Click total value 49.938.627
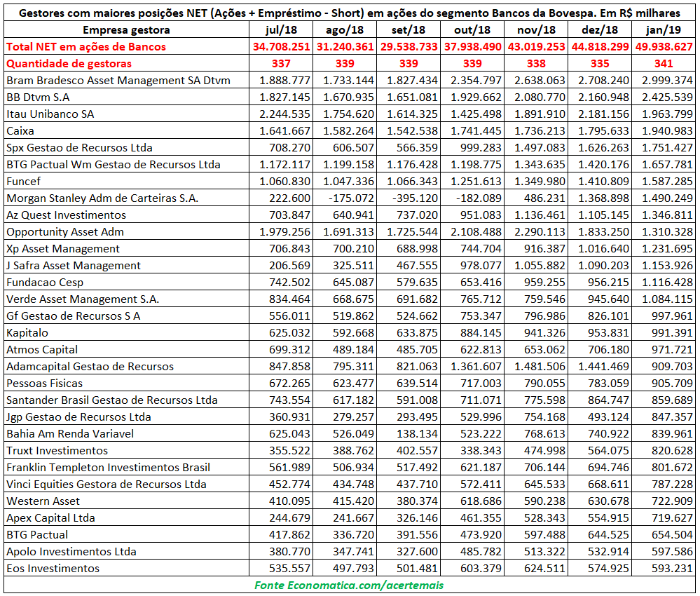 tap(664, 47)
